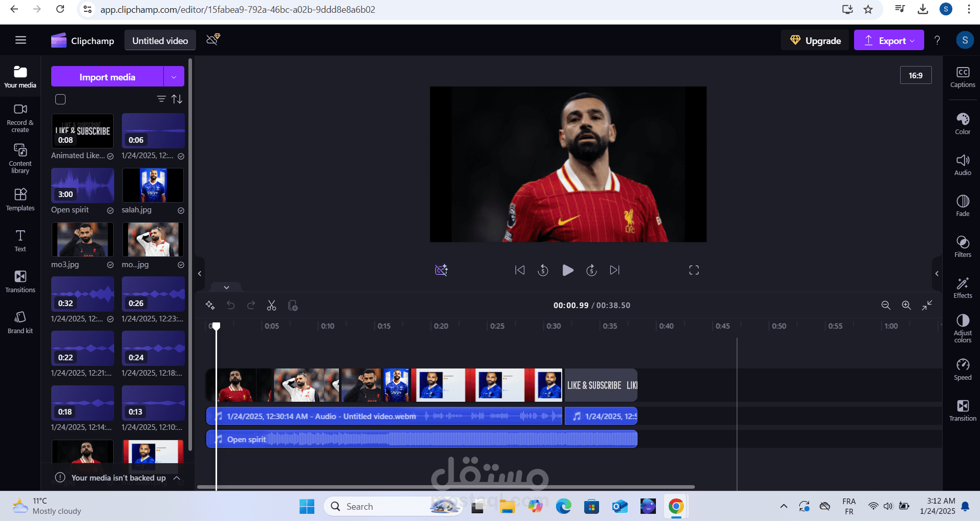This screenshot has height=521, width=980.
Task: Collapse the right property panel arrow
Action: (x=937, y=273)
